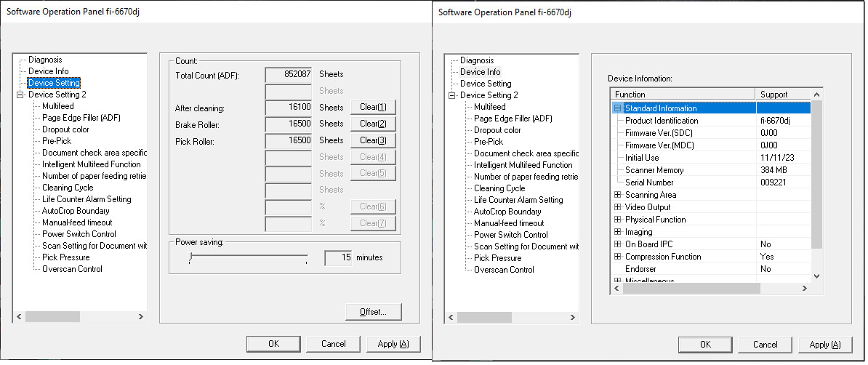868x365 pixels.
Task: Select the Serial Number row
Action: [712, 182]
